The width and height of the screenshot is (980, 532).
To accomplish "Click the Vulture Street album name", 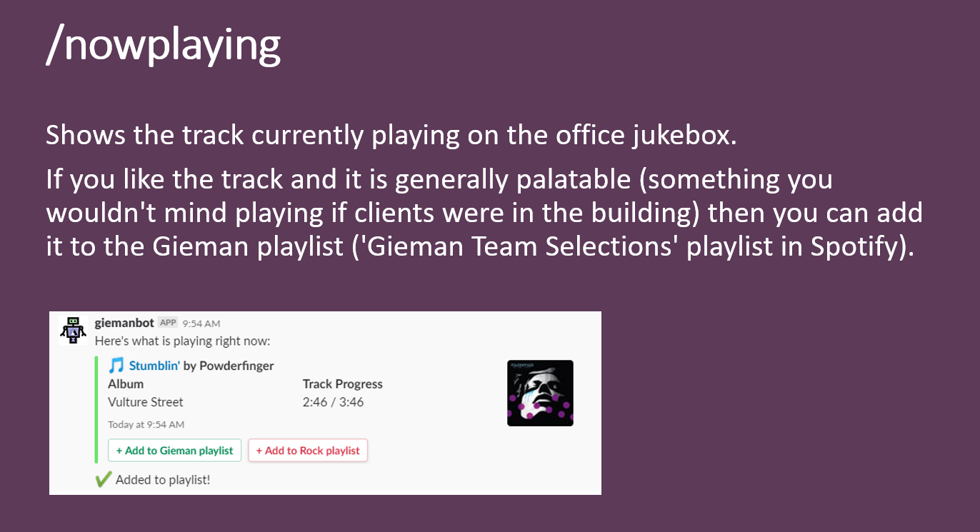I will pyautogui.click(x=146, y=402).
